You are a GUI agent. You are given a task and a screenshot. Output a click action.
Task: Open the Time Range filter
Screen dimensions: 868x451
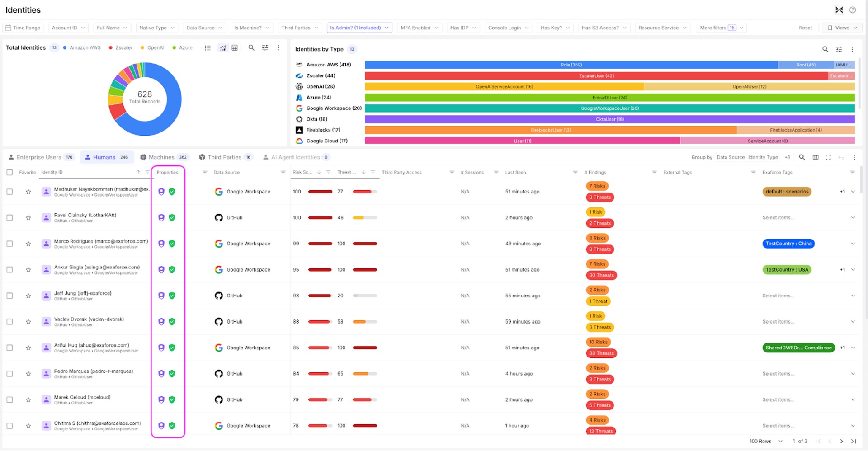point(23,28)
